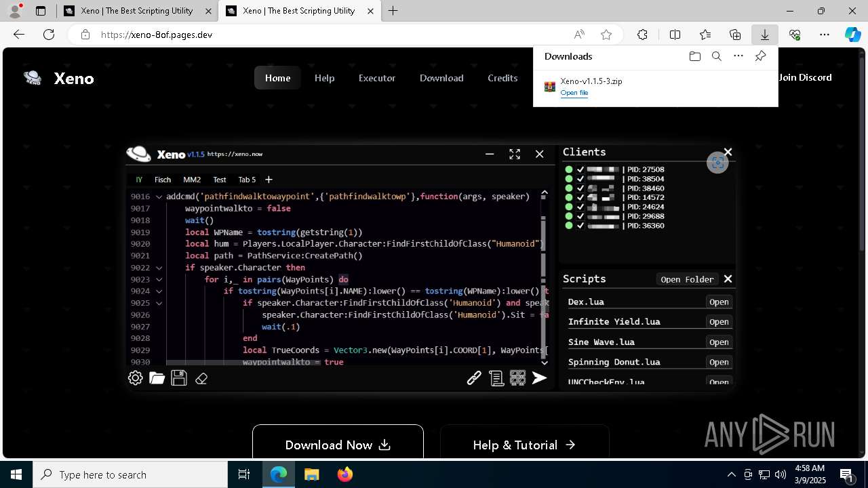Open the browser extensions icon
868x488 pixels.
[x=642, y=35]
